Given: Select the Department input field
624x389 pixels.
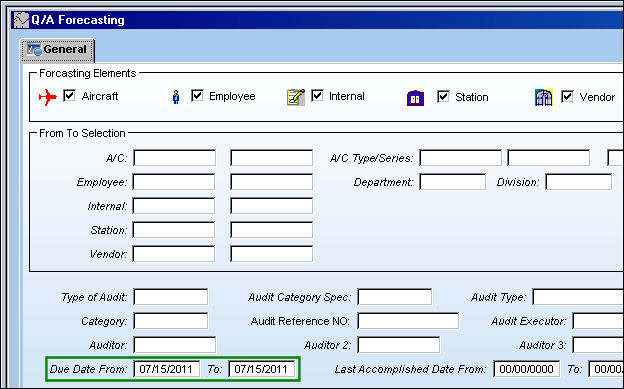Looking at the screenshot, I should pyautogui.click(x=452, y=182).
